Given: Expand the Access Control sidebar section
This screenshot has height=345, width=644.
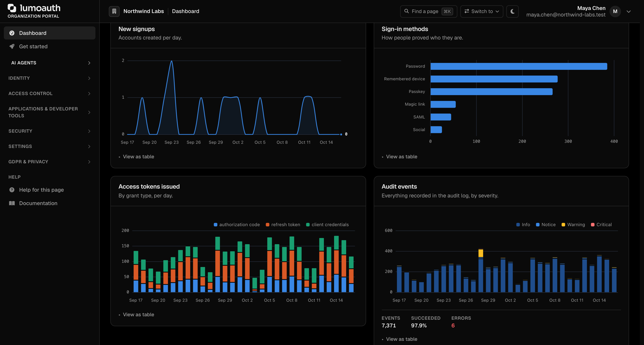Looking at the screenshot, I should [x=49, y=94].
